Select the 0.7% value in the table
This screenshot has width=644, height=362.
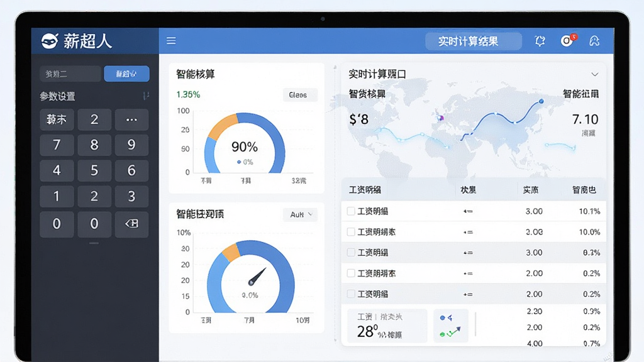tap(591, 344)
